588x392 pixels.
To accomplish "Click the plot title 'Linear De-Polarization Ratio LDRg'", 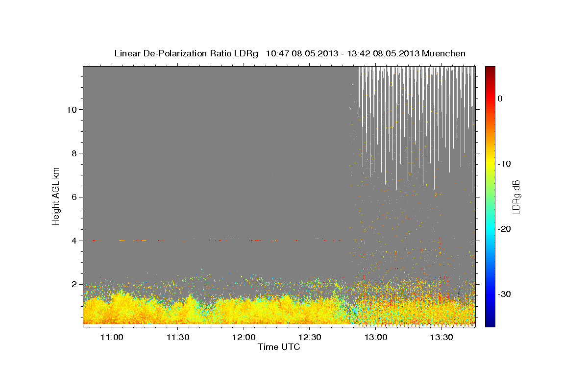I will pos(186,53).
